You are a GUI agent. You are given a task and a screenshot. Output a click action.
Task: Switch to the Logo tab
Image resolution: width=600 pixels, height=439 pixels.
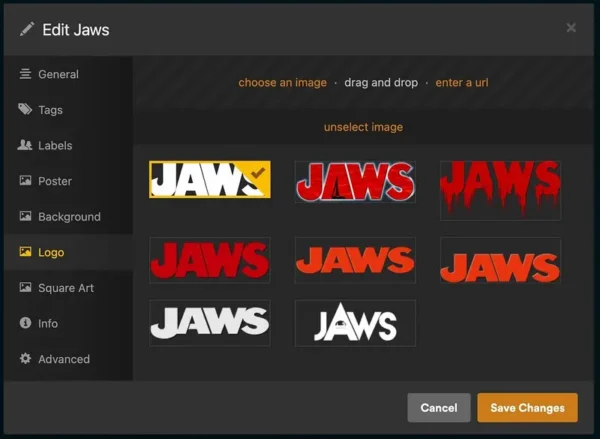pos(50,252)
